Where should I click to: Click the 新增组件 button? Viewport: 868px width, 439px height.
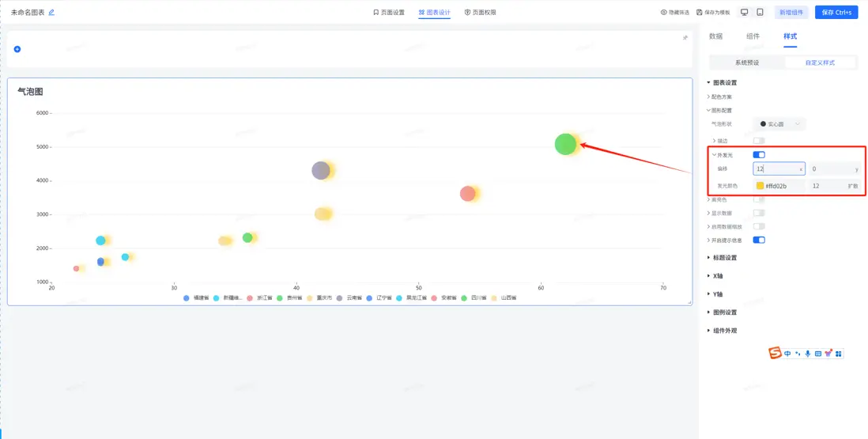pos(793,12)
